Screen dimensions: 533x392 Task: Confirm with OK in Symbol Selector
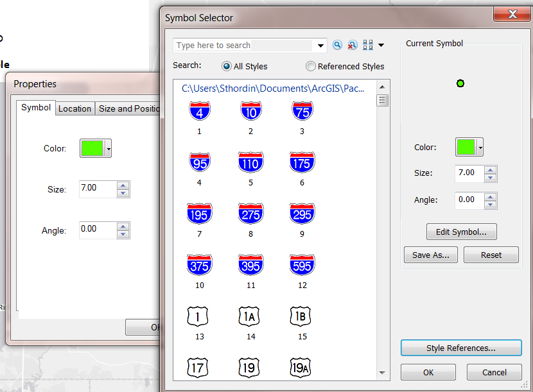tap(428, 372)
